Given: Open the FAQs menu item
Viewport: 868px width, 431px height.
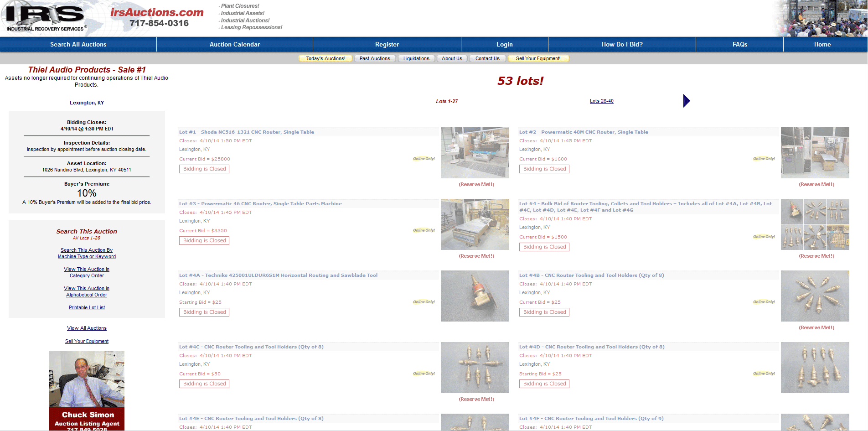Looking at the screenshot, I should pos(740,44).
